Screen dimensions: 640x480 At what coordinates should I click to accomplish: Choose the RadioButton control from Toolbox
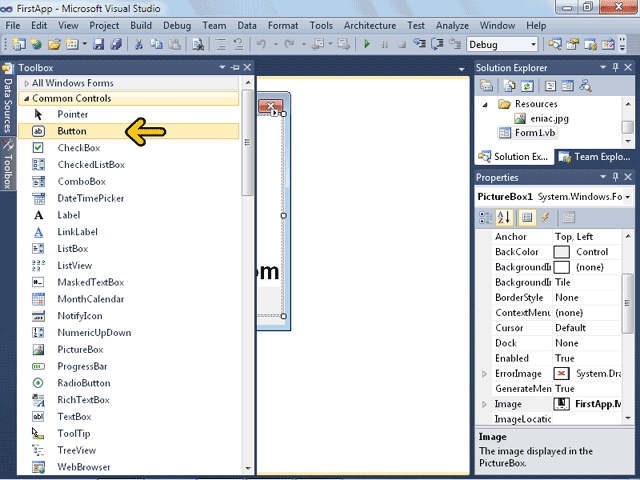[x=84, y=383]
